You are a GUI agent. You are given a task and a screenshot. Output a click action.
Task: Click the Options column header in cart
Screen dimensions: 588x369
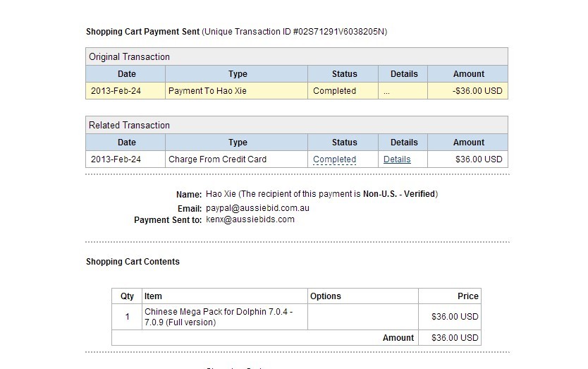(325, 296)
